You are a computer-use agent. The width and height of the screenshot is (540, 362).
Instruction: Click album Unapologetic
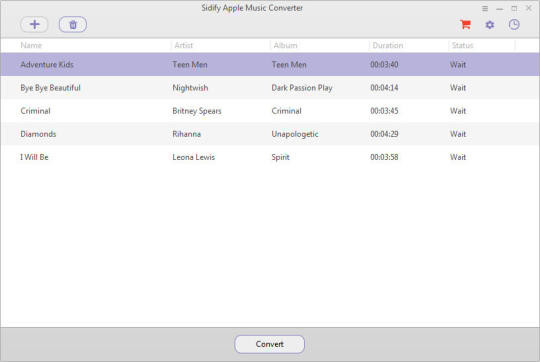tap(295, 134)
